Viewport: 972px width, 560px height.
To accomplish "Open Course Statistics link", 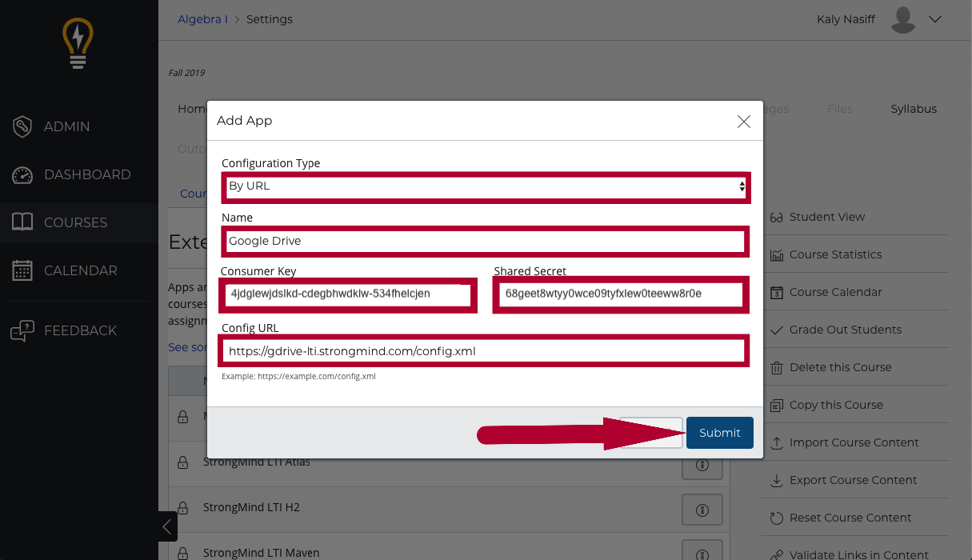I will pyautogui.click(x=836, y=254).
